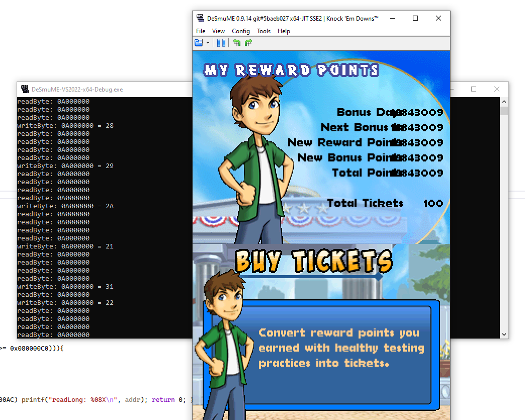The image size is (525, 420).
Task: Maximize the debug console window
Action: click(473, 89)
